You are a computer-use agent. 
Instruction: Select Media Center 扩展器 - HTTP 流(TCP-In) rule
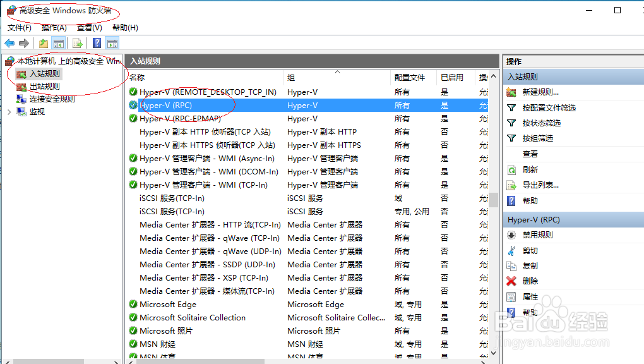[x=210, y=224]
